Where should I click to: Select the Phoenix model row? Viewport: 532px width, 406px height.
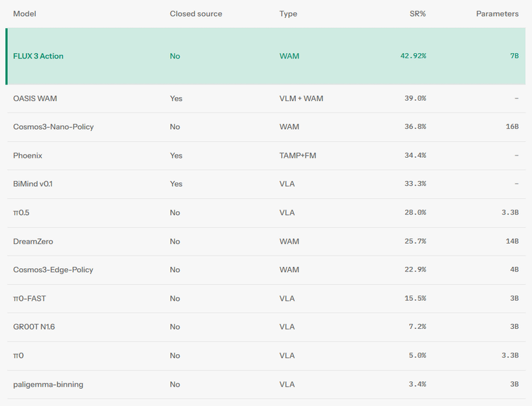[x=265, y=156]
